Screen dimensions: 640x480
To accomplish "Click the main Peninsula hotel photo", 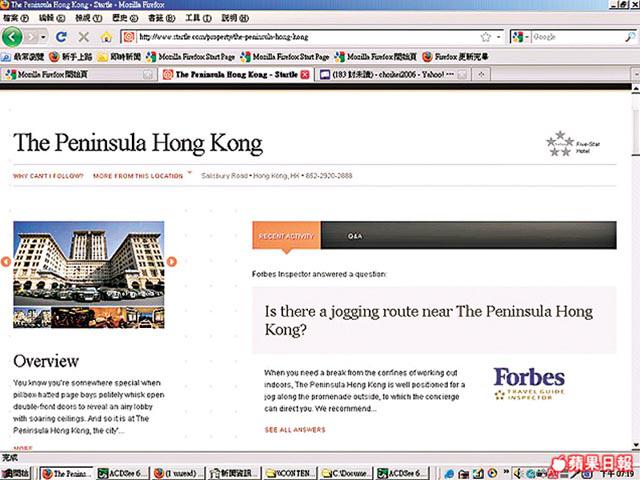I will pos(89,263).
